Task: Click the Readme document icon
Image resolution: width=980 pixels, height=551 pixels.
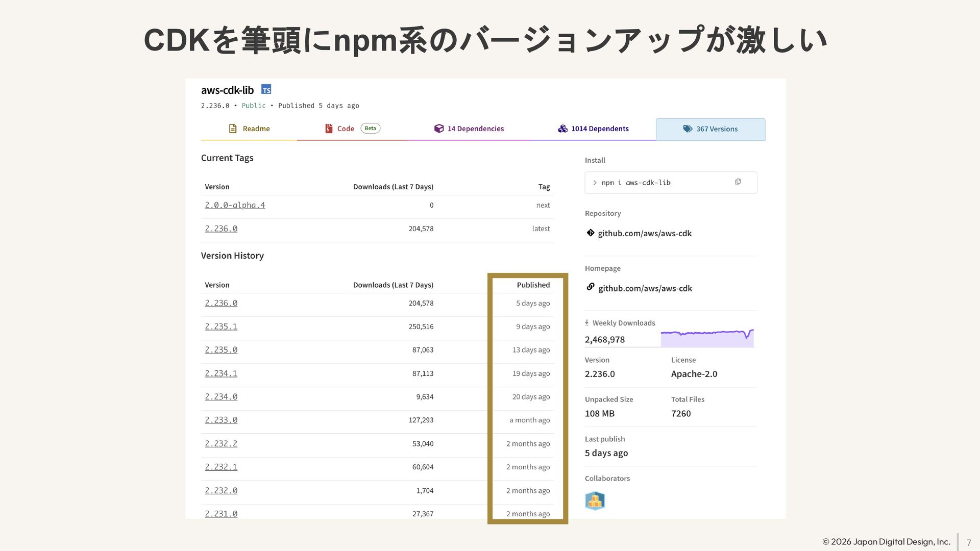Action: (x=233, y=129)
